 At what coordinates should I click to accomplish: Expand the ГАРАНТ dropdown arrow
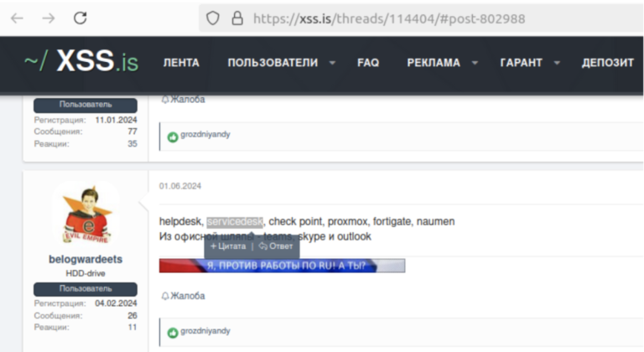coord(557,63)
